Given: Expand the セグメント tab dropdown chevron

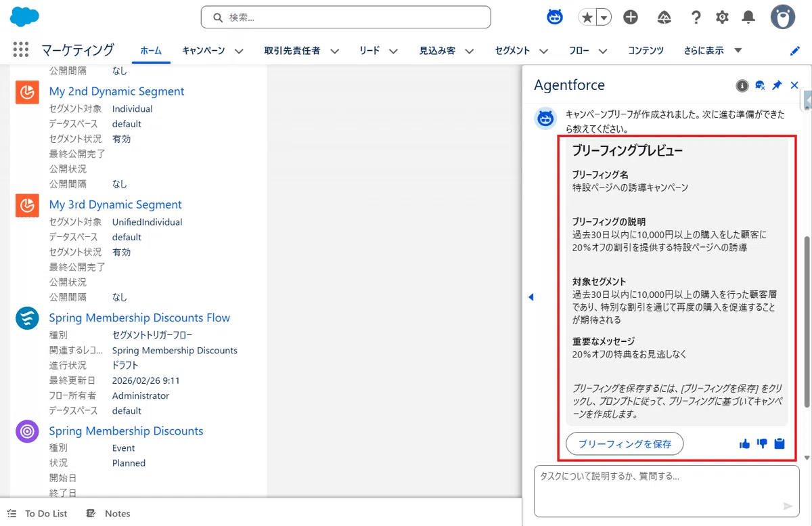Looking at the screenshot, I should click(x=544, y=51).
